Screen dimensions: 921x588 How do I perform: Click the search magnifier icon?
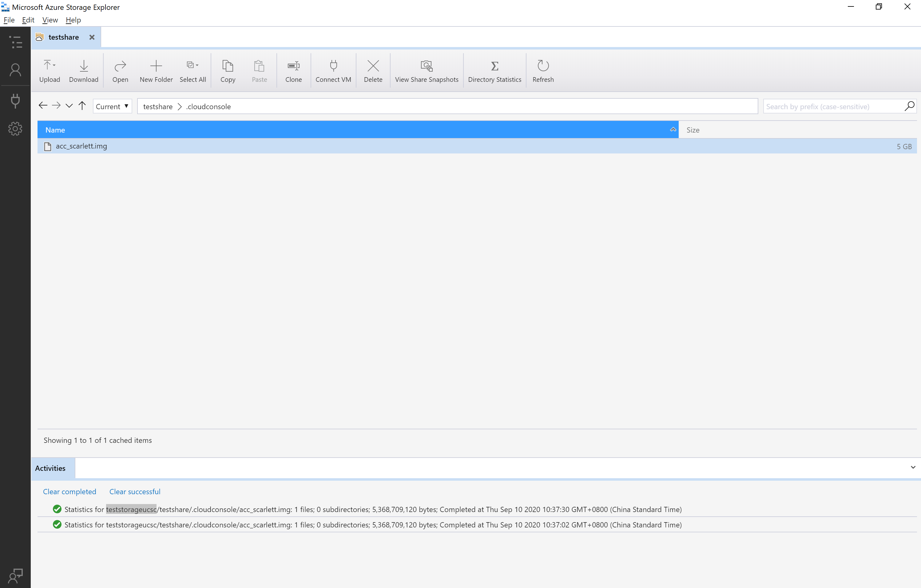pos(909,106)
